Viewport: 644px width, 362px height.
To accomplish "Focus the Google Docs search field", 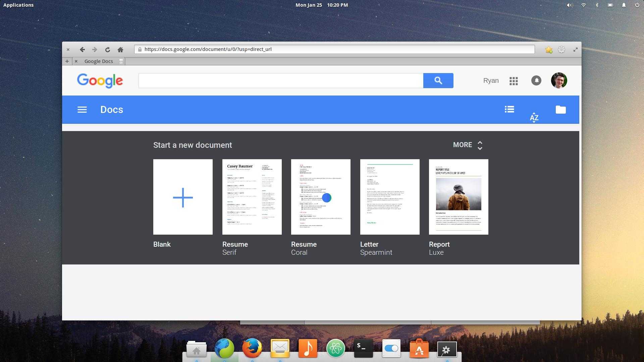I will click(281, 80).
